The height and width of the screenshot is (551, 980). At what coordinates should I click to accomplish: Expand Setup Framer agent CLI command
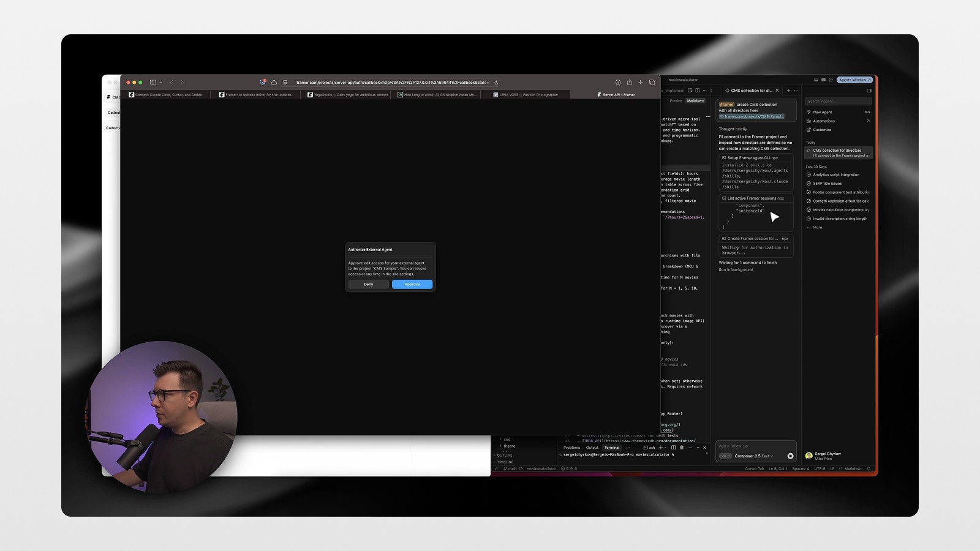point(756,158)
